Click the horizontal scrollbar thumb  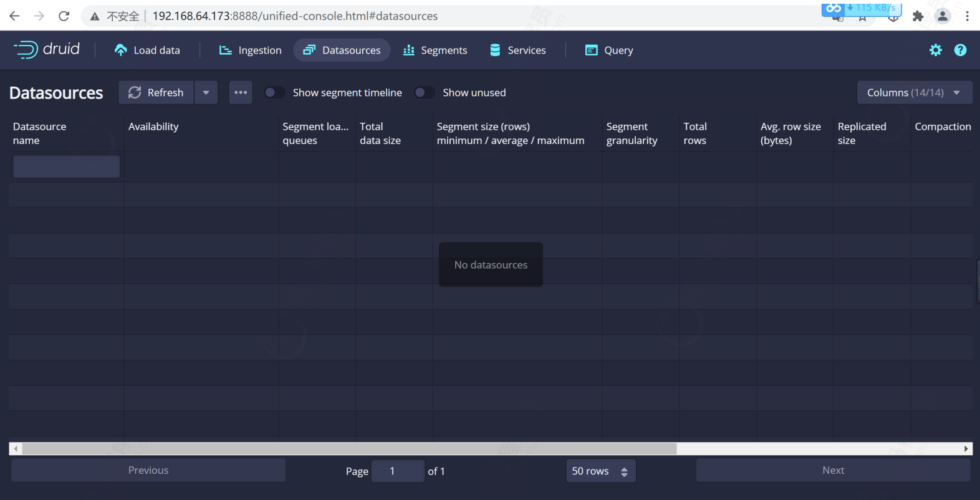click(349, 449)
